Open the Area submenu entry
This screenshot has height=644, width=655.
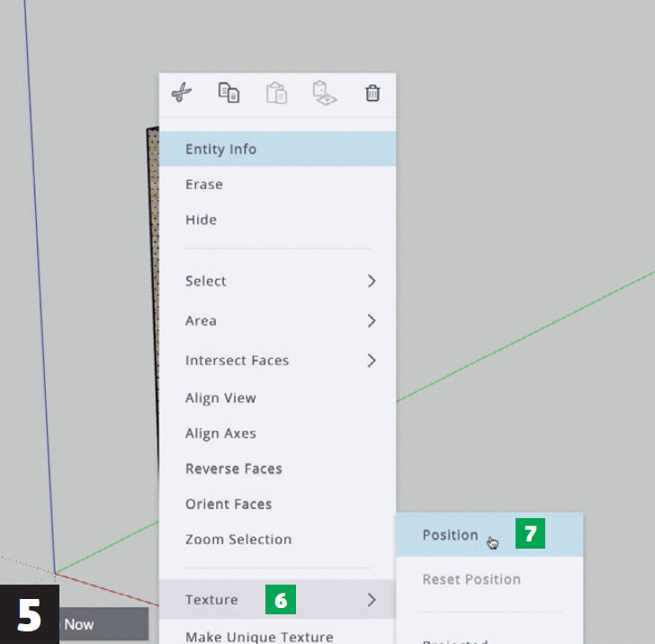(x=277, y=321)
